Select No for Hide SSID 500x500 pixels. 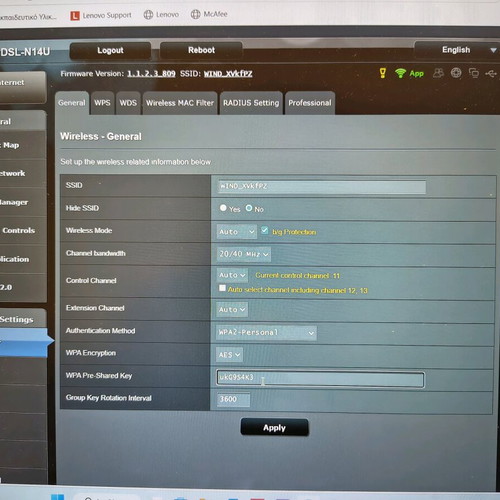click(249, 208)
